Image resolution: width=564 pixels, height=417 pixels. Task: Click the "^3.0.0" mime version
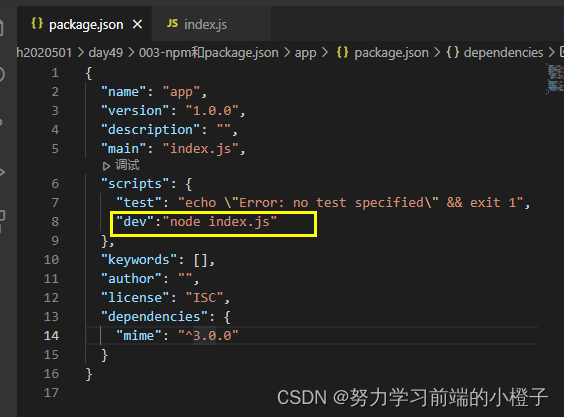(x=209, y=336)
